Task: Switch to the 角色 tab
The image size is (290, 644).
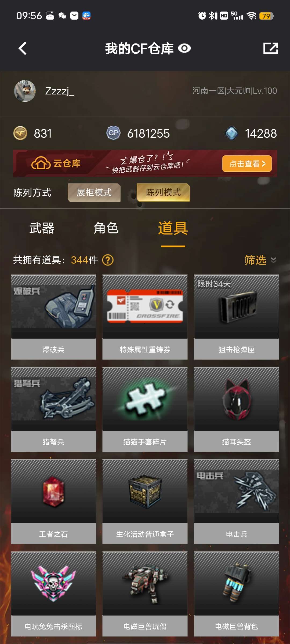Action: coord(106,228)
